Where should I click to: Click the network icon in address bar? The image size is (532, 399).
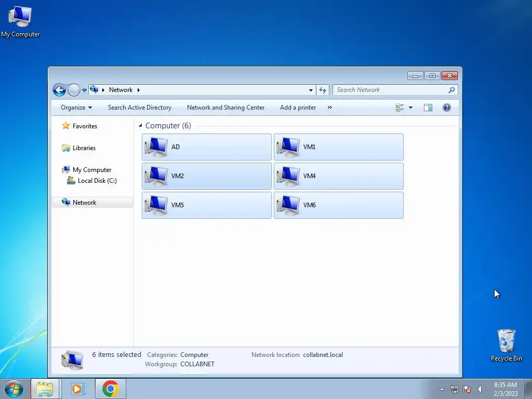point(94,89)
